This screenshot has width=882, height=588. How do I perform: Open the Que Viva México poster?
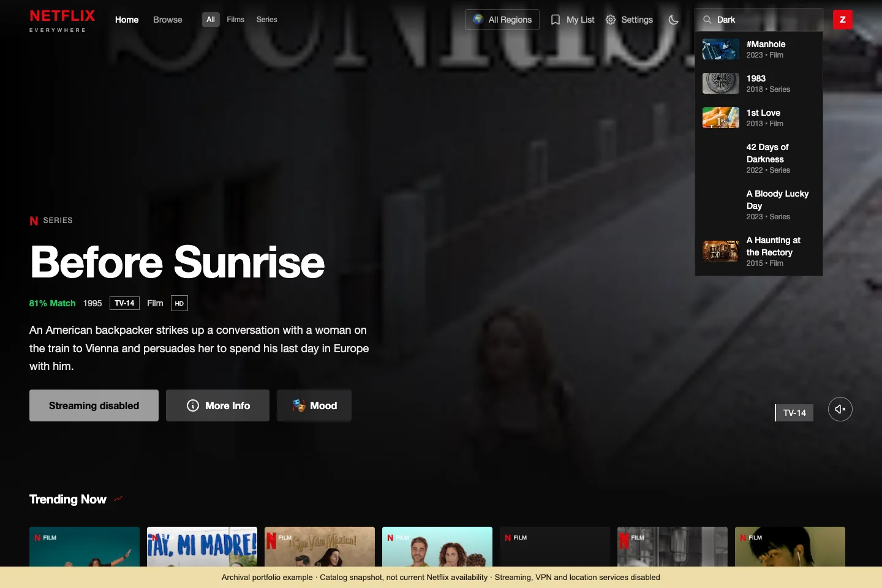[320, 546]
